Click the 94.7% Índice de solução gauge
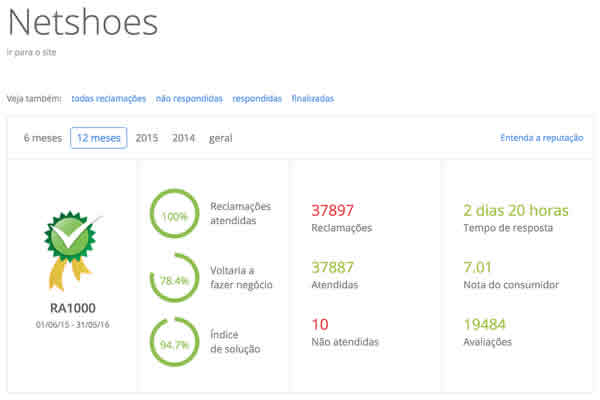Screen dimensions: 600x400 (x=174, y=345)
